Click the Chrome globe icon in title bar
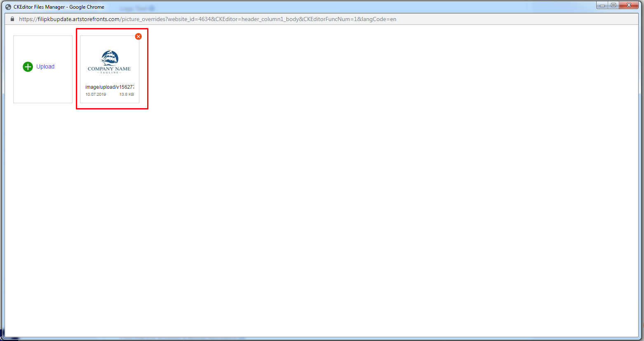Image resolution: width=644 pixels, height=341 pixels. point(8,7)
